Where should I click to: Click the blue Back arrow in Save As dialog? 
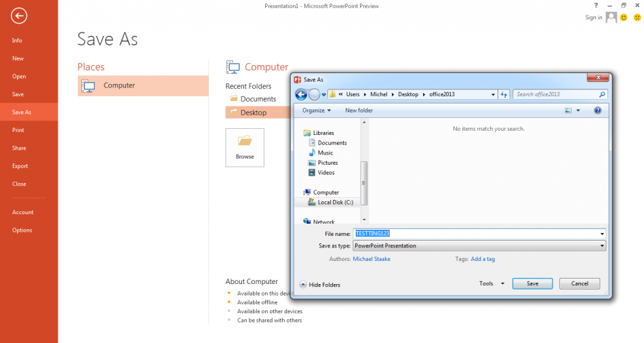tap(301, 94)
